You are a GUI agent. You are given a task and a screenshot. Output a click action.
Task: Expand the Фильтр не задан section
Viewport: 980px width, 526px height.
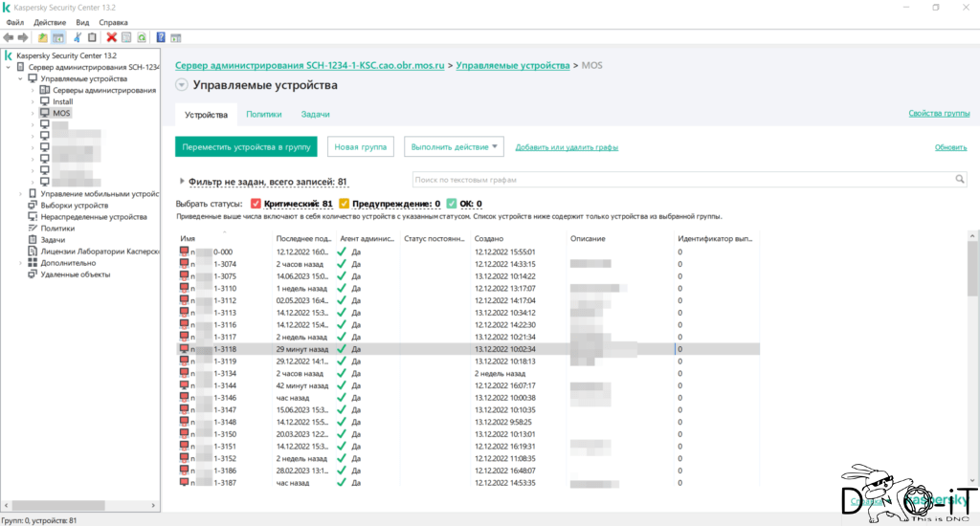click(x=182, y=181)
